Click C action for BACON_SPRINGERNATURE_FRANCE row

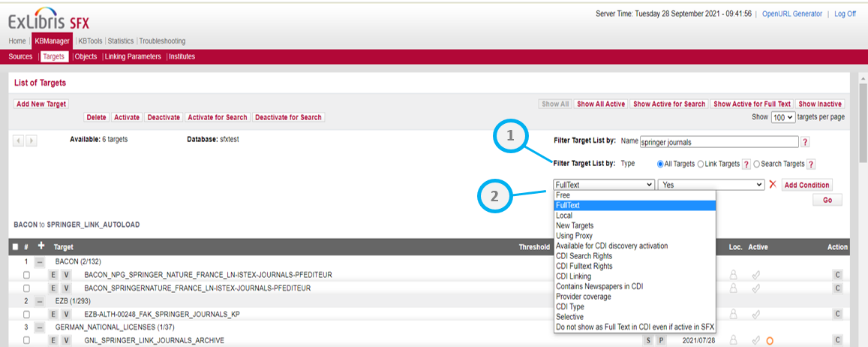coord(837,288)
